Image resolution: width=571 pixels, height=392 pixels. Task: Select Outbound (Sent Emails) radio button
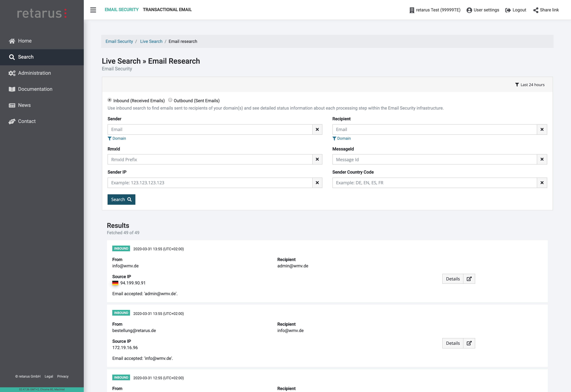170,100
